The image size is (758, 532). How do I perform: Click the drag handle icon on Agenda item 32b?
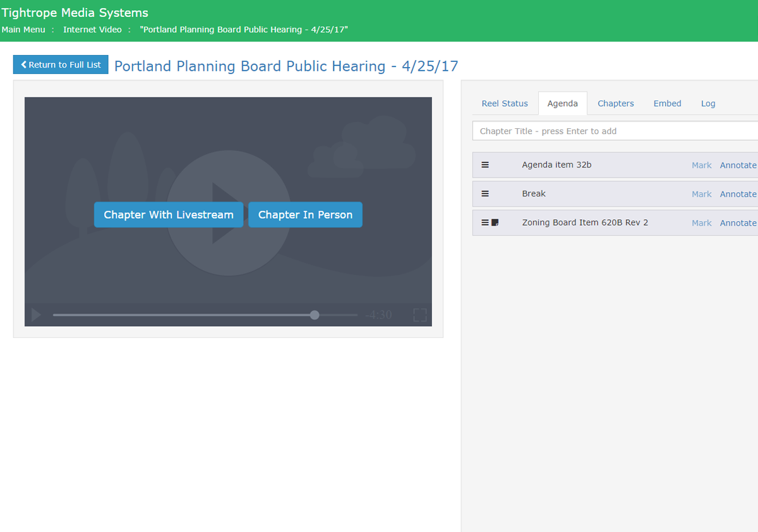pos(485,165)
